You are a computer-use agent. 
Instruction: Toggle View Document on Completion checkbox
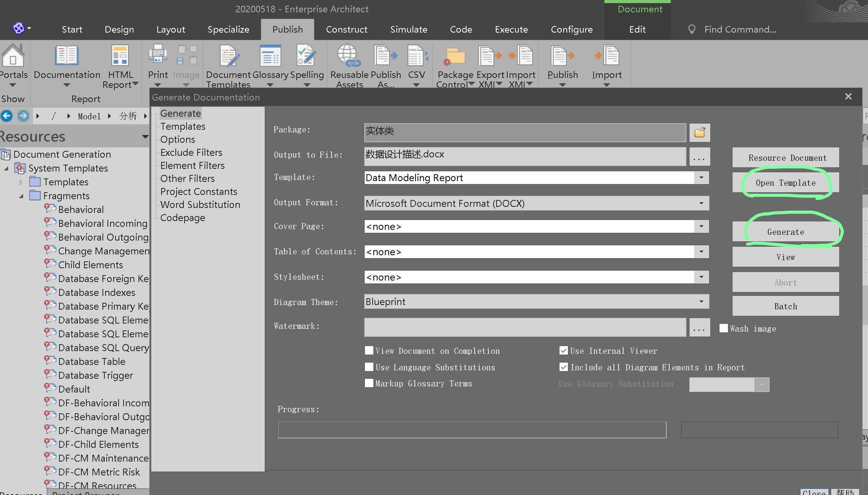368,351
